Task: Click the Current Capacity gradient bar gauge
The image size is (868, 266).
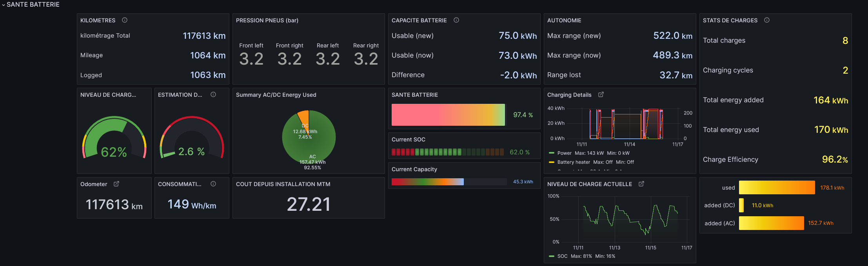Action: 449,182
